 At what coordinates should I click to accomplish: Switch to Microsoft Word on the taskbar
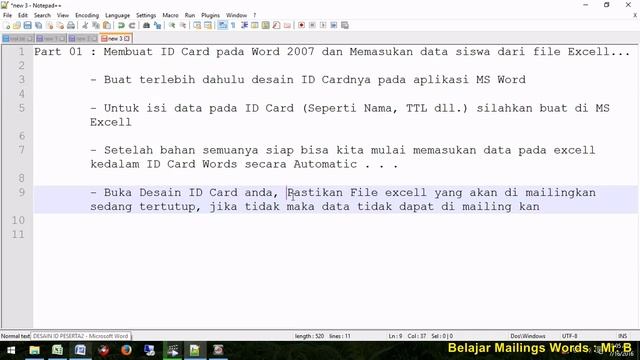80,350
